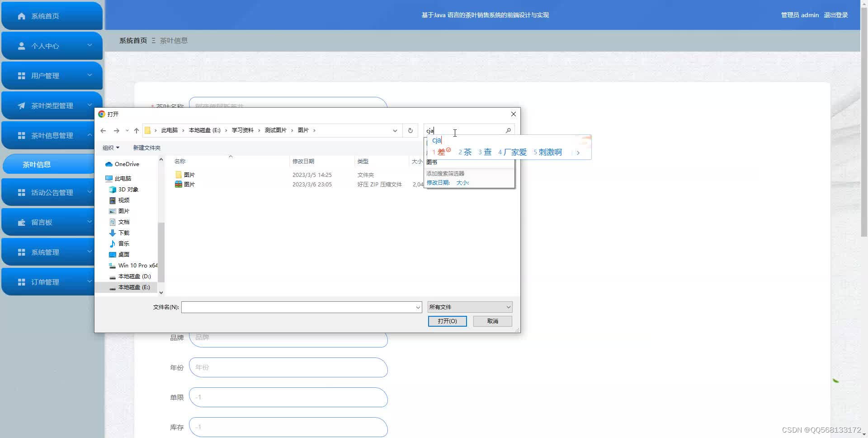Click 退出登录 link
The image size is (868, 438).
(x=835, y=15)
